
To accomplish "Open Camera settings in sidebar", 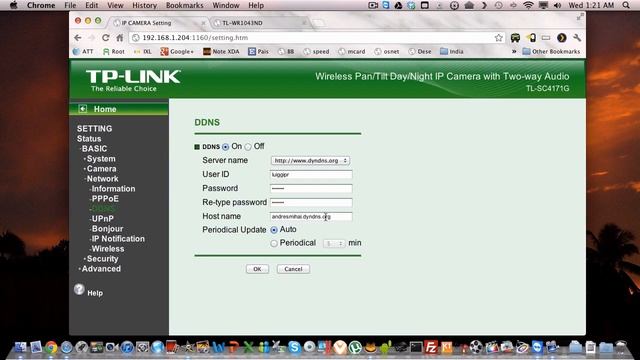I will click(101, 169).
